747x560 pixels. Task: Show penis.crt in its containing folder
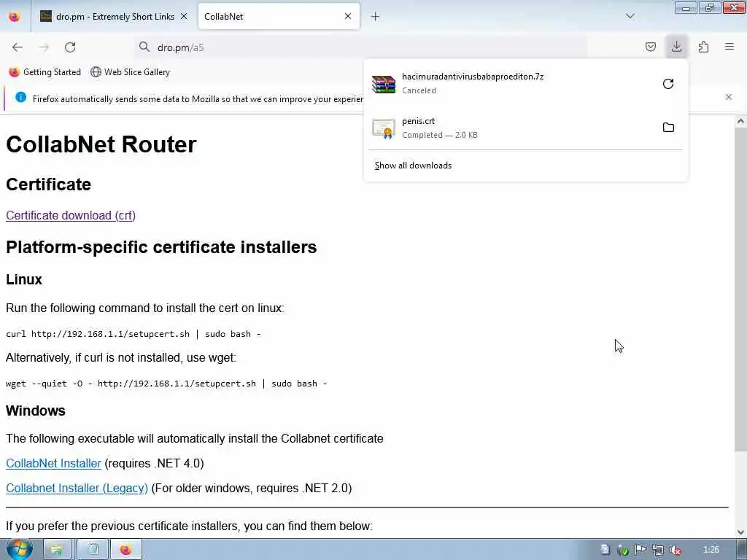668,127
